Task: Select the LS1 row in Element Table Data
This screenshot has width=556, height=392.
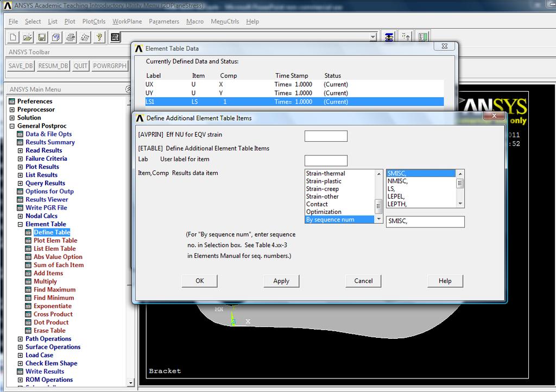Action: 294,102
